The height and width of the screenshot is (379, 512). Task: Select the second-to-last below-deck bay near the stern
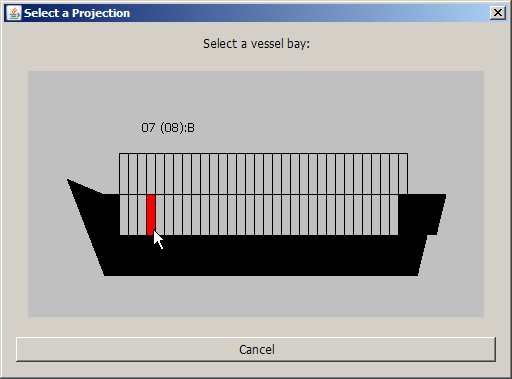(x=385, y=215)
